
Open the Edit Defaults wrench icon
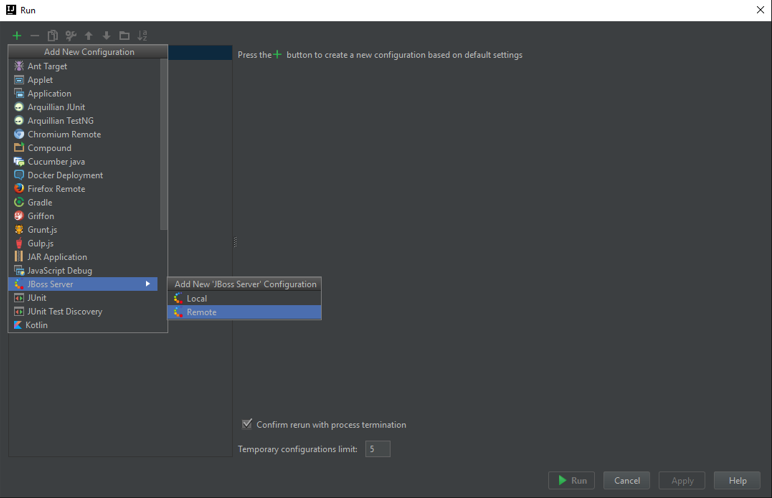(x=71, y=35)
